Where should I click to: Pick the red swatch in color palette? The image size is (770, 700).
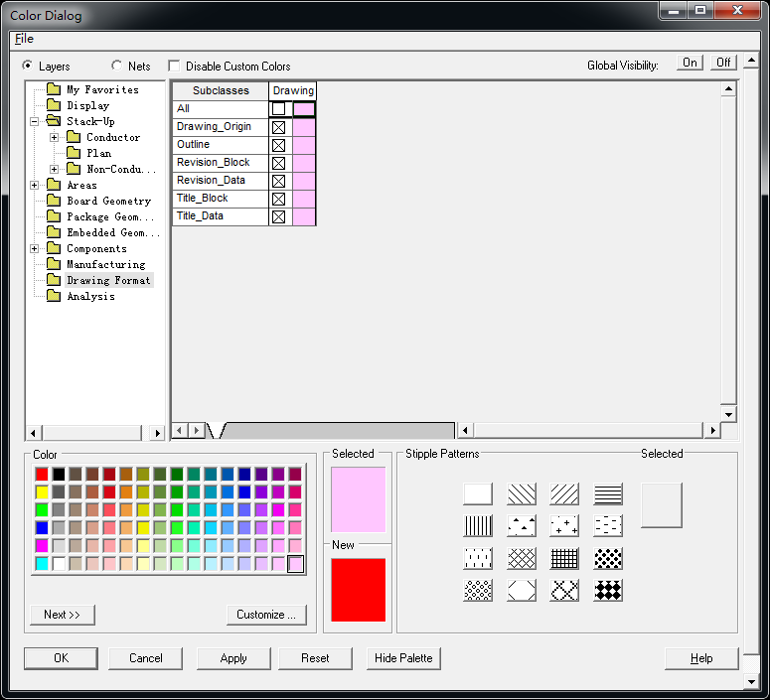(x=42, y=474)
